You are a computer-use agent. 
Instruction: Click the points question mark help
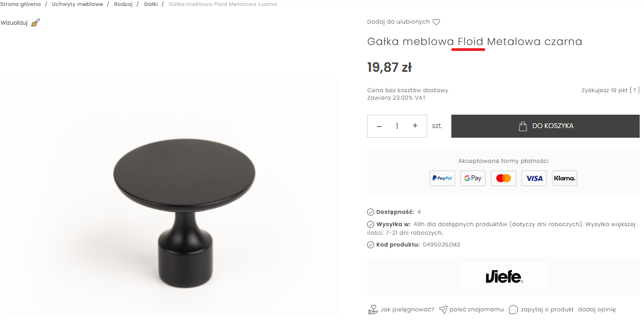click(634, 91)
